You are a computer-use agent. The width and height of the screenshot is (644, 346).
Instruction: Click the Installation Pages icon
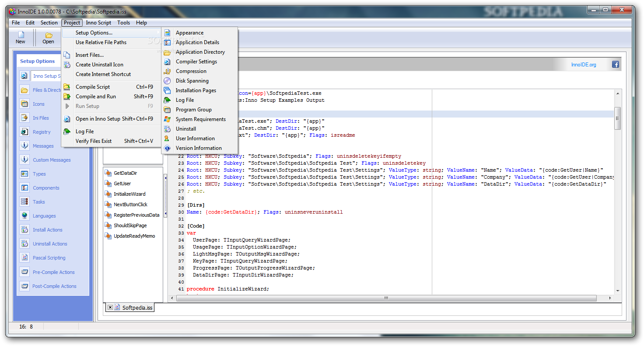click(167, 90)
